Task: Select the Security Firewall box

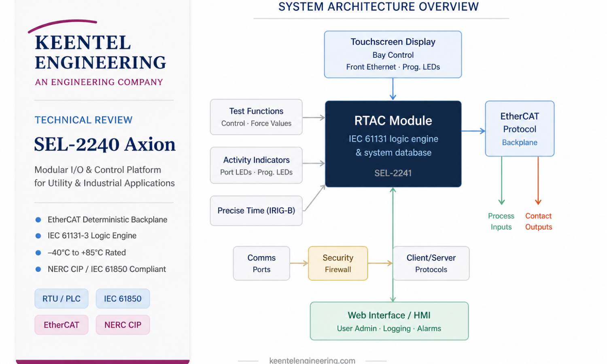Action: 338,263
